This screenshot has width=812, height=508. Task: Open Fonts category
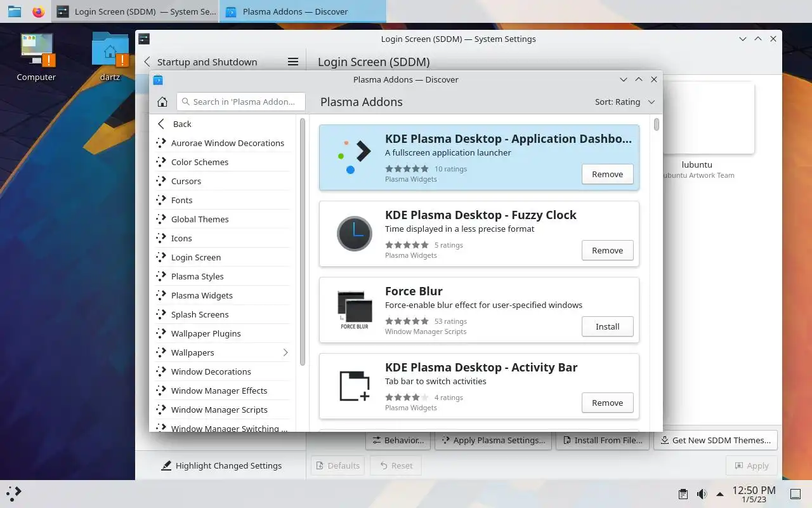223,200
